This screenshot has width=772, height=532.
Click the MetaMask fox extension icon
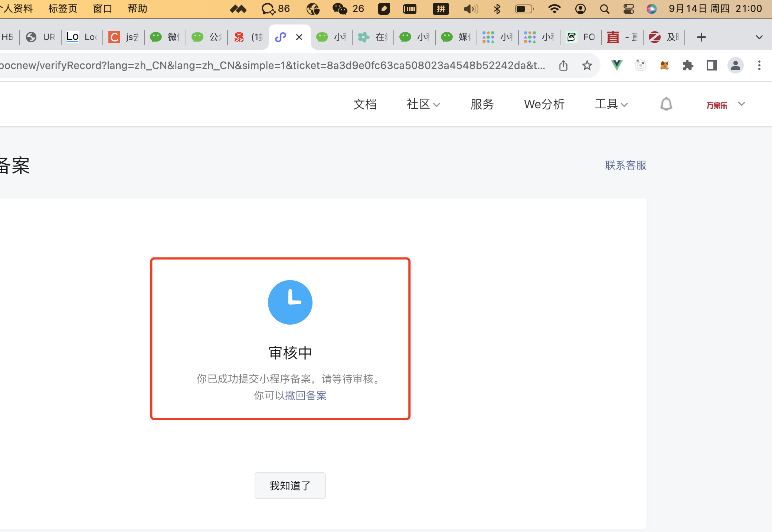click(x=664, y=66)
